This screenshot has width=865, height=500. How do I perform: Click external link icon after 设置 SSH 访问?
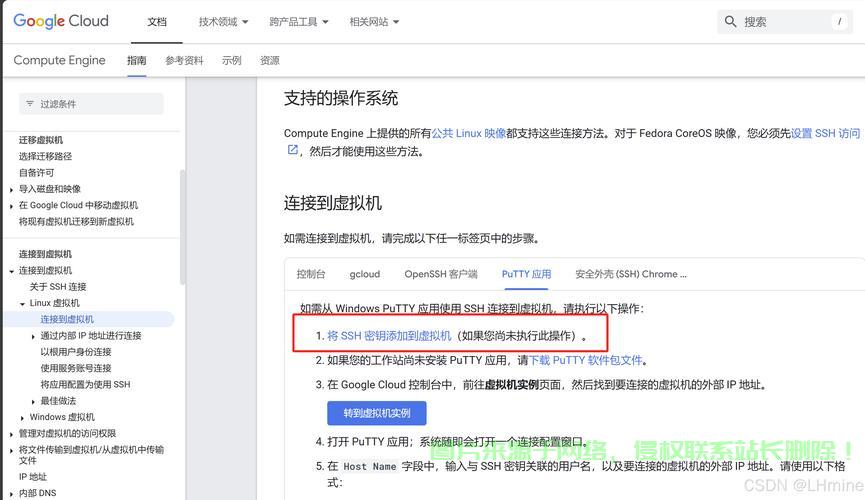293,150
